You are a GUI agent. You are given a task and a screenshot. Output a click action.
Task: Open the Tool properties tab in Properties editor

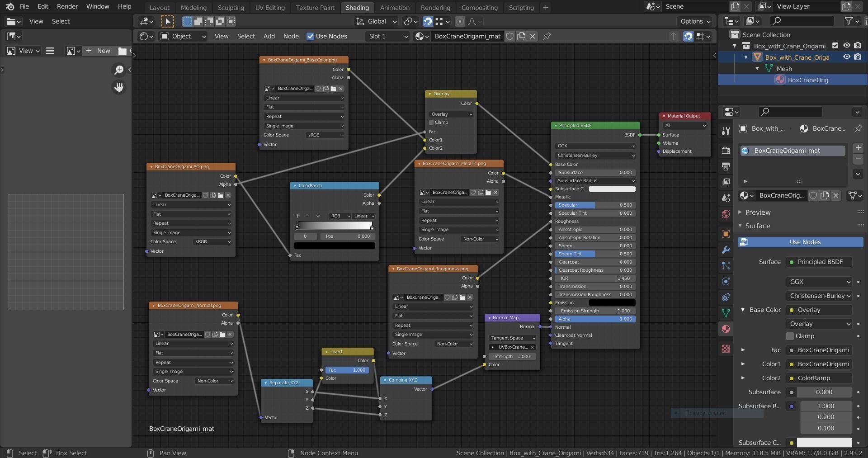pos(726,131)
